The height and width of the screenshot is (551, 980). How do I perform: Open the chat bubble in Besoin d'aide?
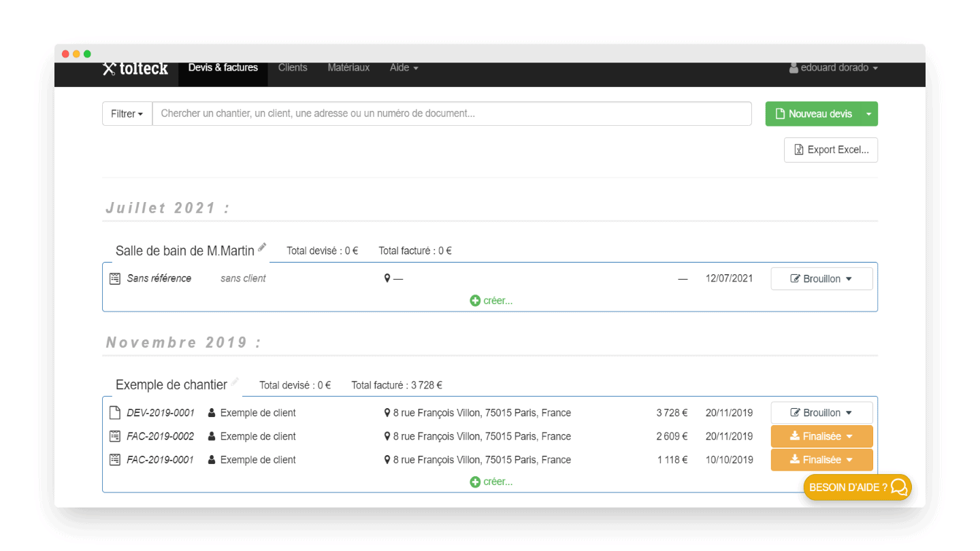click(x=899, y=487)
